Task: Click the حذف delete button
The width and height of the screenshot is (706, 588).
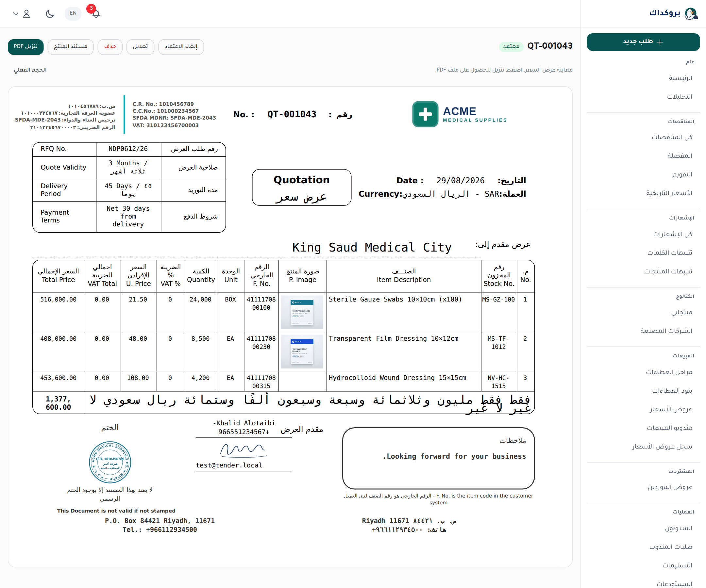Action: [110, 47]
